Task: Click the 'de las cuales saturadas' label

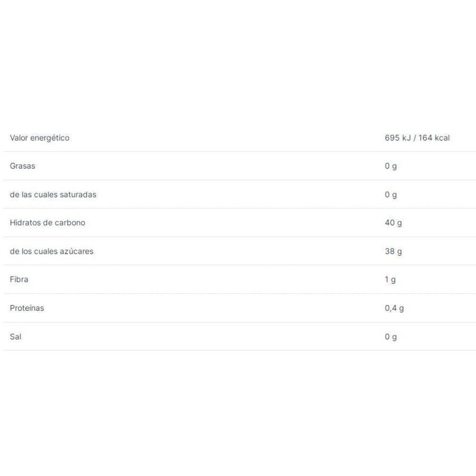Action: tap(53, 195)
